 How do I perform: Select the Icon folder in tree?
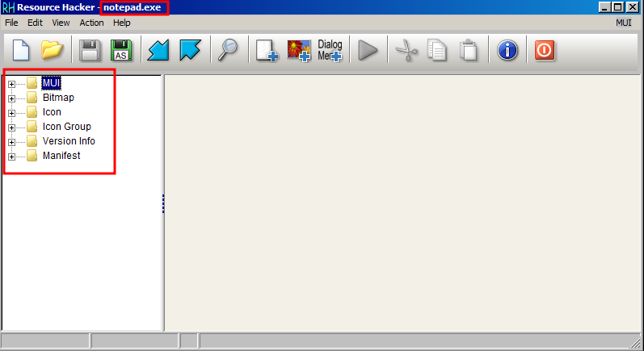point(52,112)
